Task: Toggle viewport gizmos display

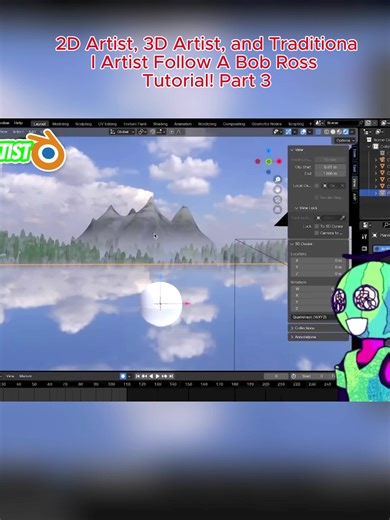Action: coord(289,132)
